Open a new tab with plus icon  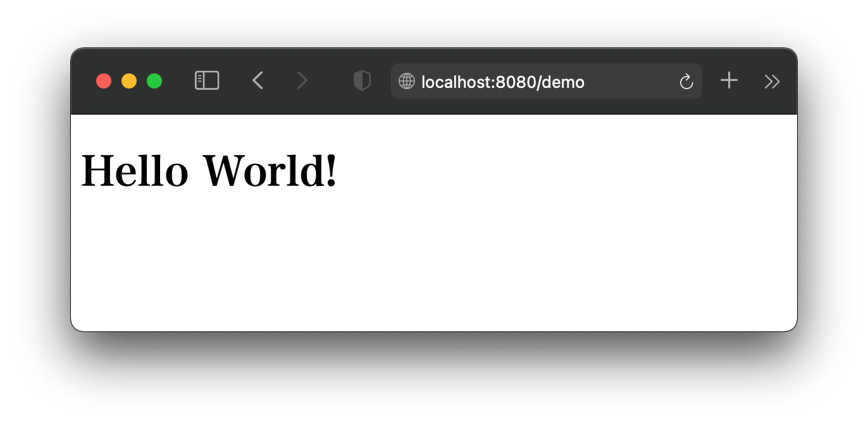coord(729,80)
